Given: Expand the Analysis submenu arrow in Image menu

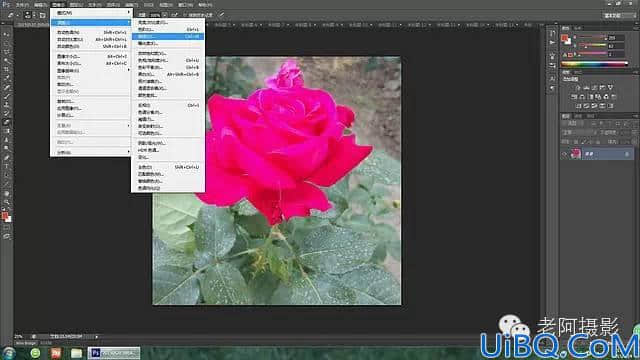Looking at the screenshot, I should (128, 152).
